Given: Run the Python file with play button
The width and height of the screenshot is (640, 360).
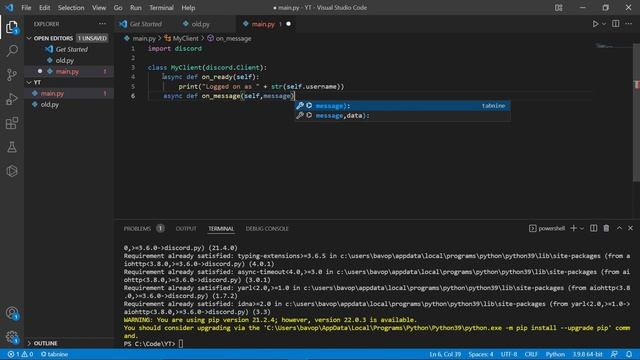Looking at the screenshot, I should 596,24.
